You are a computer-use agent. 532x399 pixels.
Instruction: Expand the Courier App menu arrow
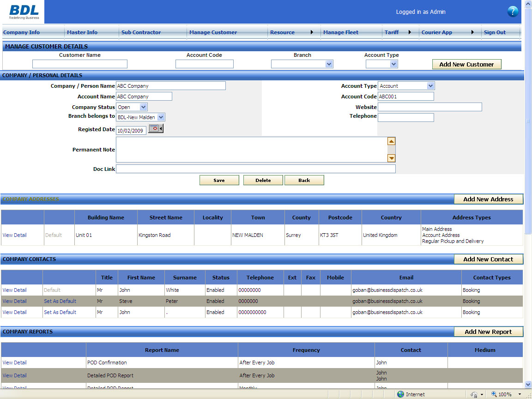[x=472, y=32]
